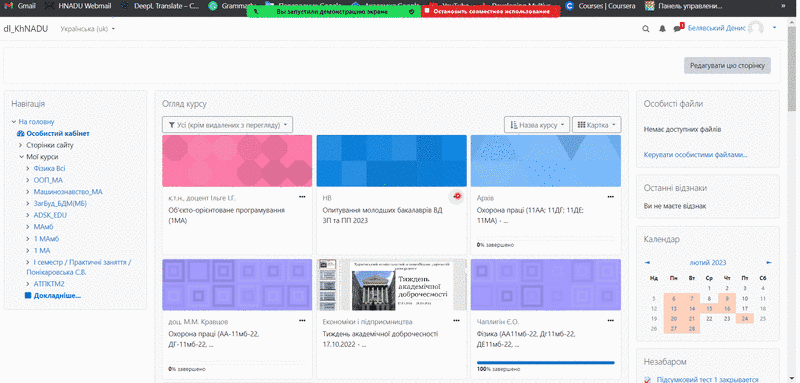
Task: Click the pink Об'єкто-орієнтоване програмування course image
Action: point(237,161)
